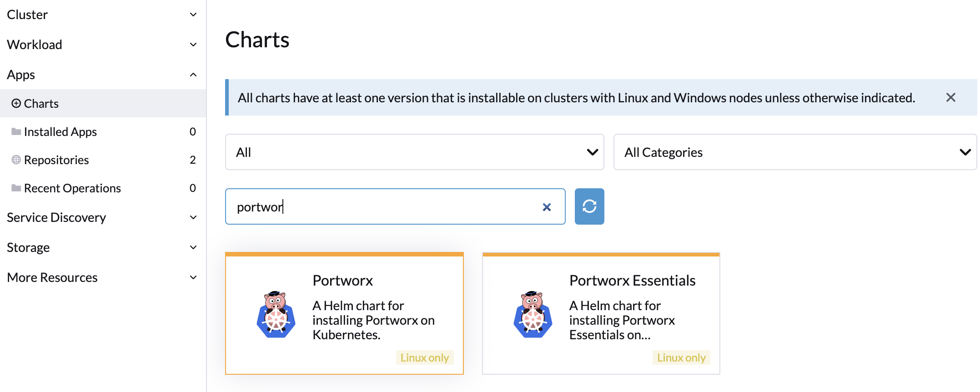
Task: Click the refresh charts button
Action: point(589,206)
